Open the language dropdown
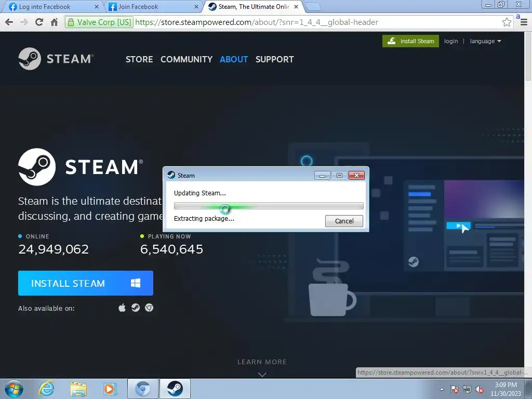532x399 pixels. (486, 41)
